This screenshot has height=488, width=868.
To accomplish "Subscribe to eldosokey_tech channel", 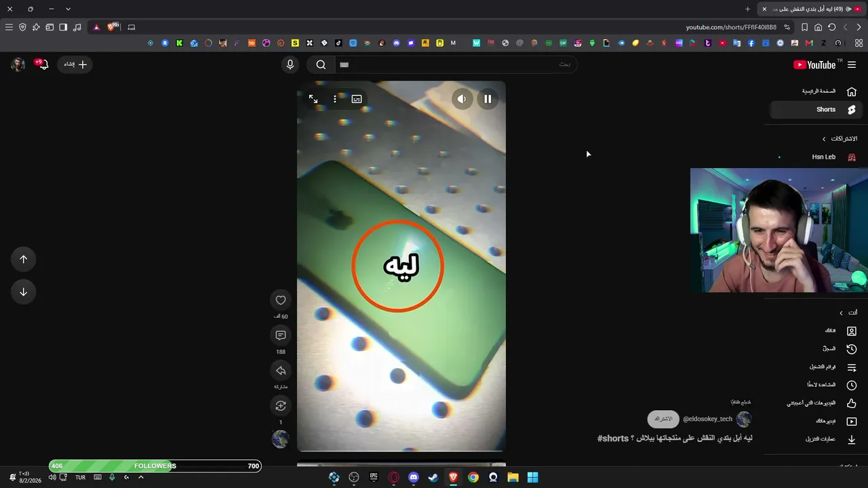I will 663,419.
